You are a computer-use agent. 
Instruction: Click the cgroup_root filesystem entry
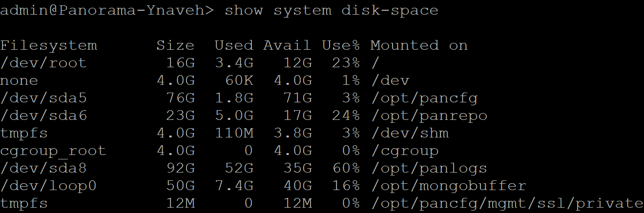click(53, 151)
